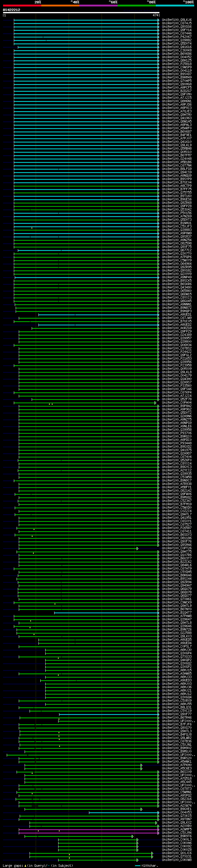
Task: Select the hit label UniRef100_P24422
Action: click(x=176, y=352)
